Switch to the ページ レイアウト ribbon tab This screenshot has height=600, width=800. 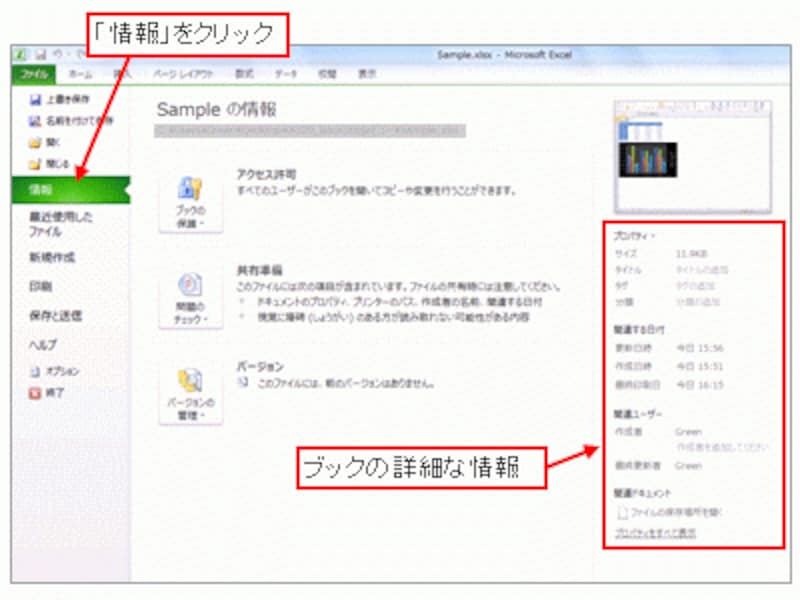point(183,74)
